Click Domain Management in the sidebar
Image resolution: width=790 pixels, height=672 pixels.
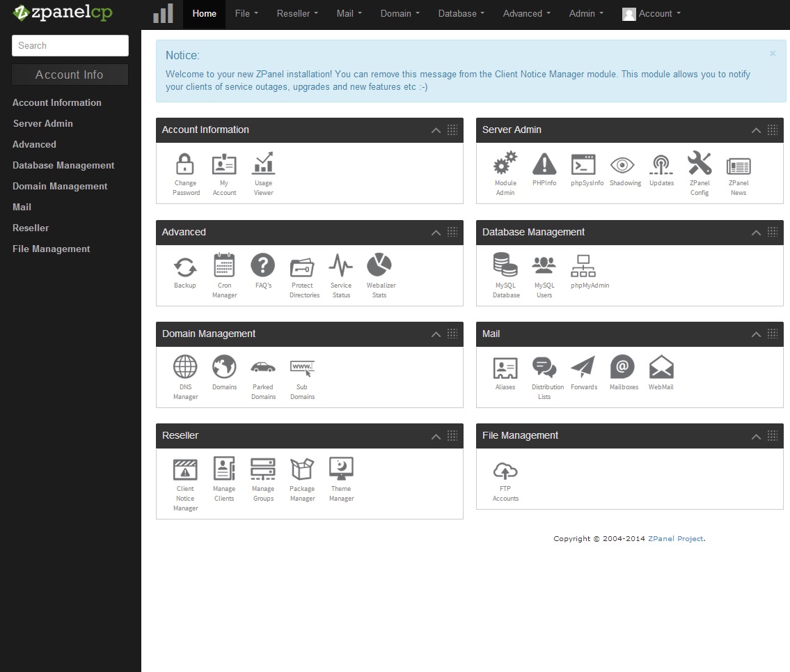coord(60,186)
